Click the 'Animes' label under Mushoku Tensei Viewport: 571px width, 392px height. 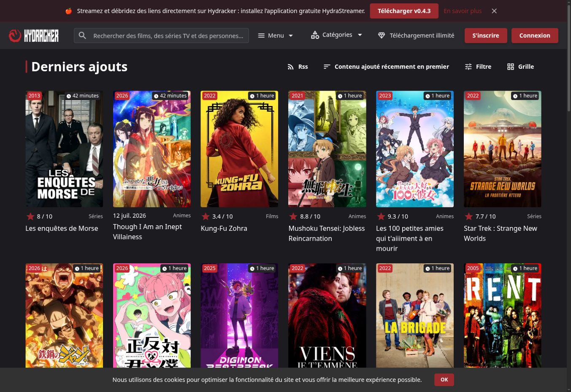(x=357, y=216)
